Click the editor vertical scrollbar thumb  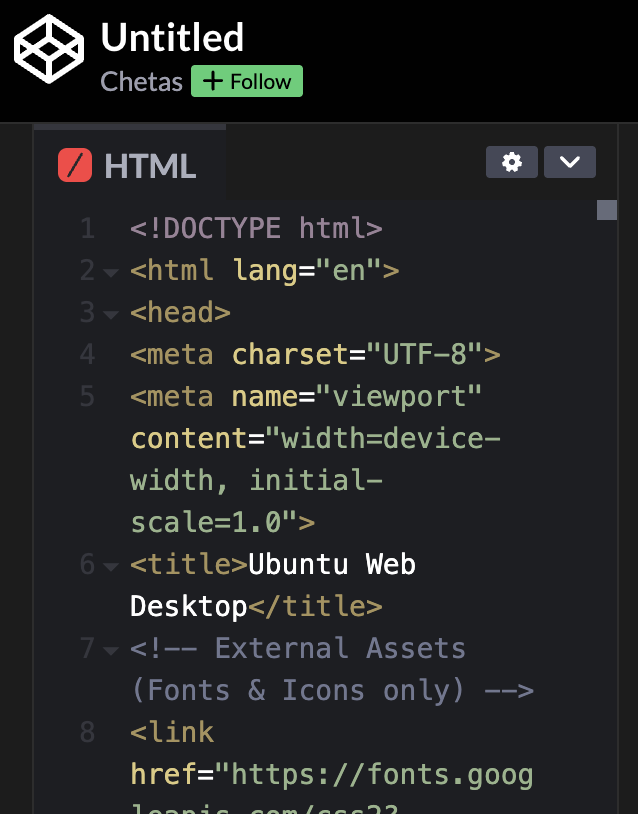pyautogui.click(x=606, y=210)
